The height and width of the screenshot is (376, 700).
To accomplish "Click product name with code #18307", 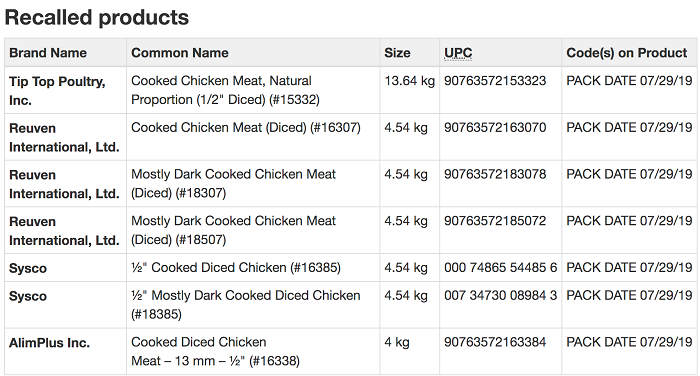I will click(x=233, y=184).
